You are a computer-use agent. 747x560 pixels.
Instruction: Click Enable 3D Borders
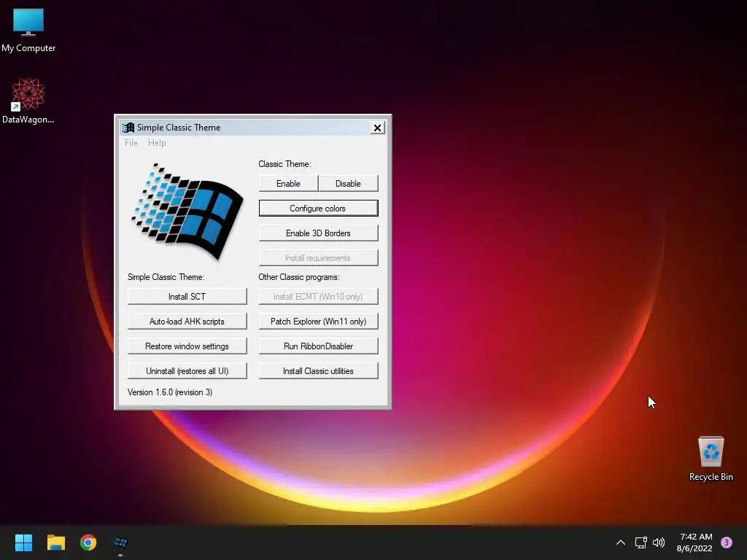318,233
